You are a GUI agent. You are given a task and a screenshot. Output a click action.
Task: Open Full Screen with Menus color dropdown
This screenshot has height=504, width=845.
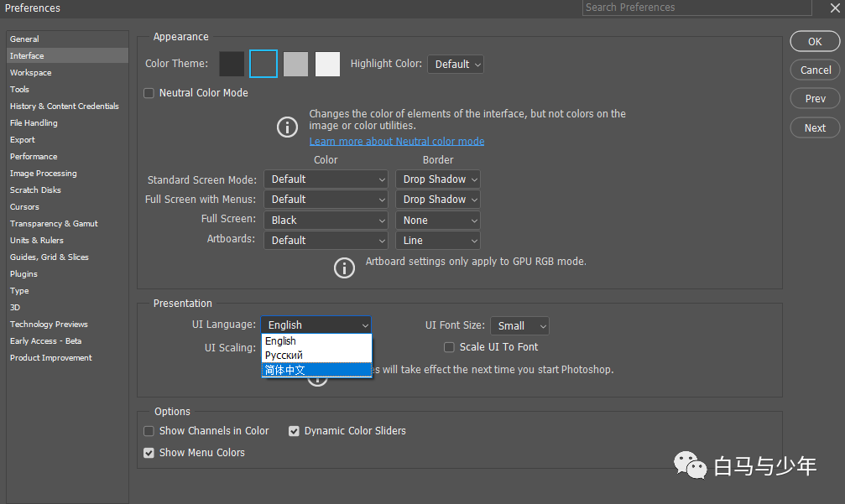pos(326,200)
